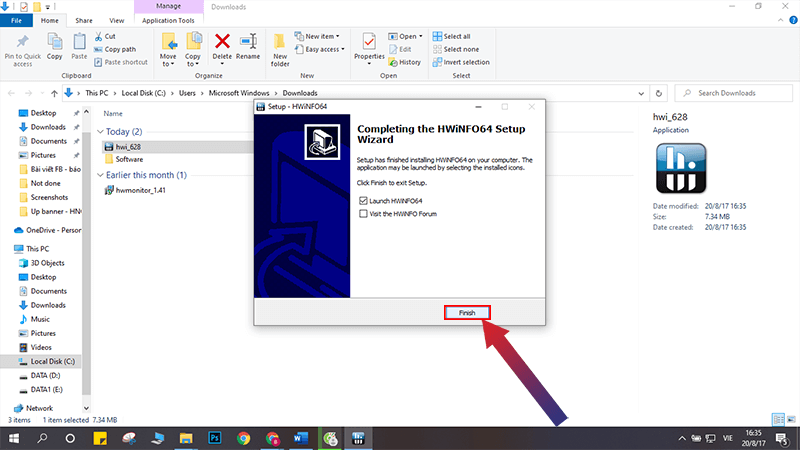The height and width of the screenshot is (450, 800).
Task: Click Cut in Clipboard group
Action: [x=105, y=36]
